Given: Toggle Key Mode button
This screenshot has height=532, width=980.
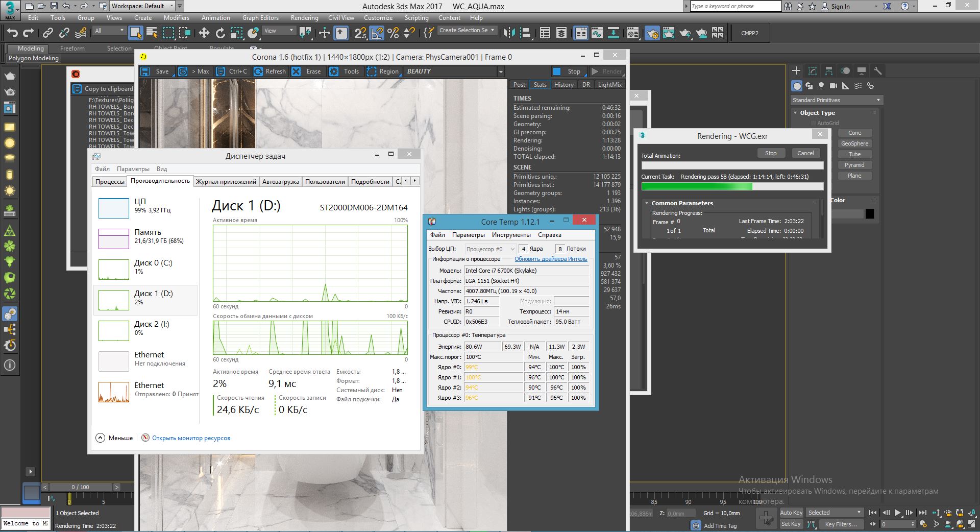Looking at the screenshot, I should pyautogui.click(x=873, y=524).
